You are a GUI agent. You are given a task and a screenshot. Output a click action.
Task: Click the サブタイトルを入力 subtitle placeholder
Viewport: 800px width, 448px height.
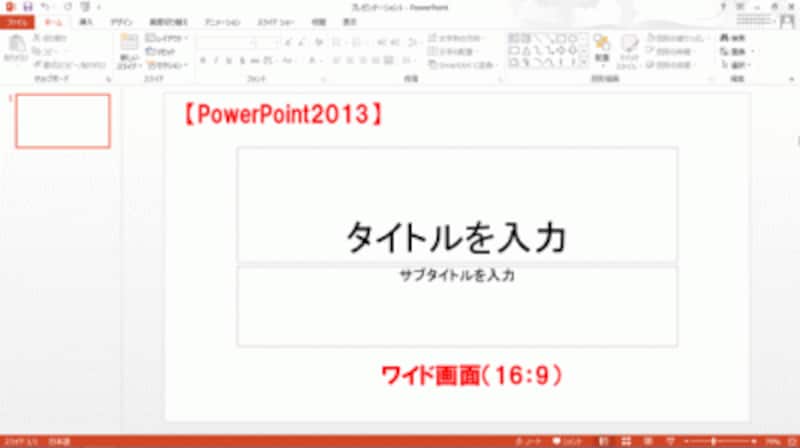(x=457, y=306)
